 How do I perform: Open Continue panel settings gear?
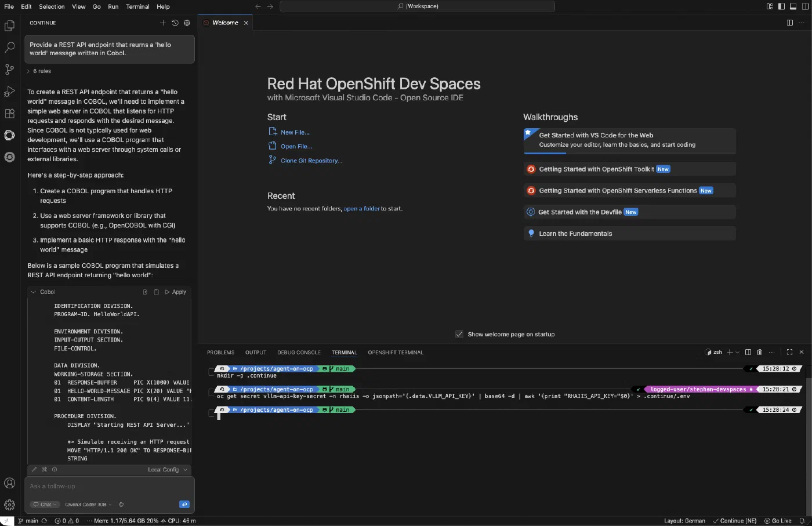[x=187, y=23]
